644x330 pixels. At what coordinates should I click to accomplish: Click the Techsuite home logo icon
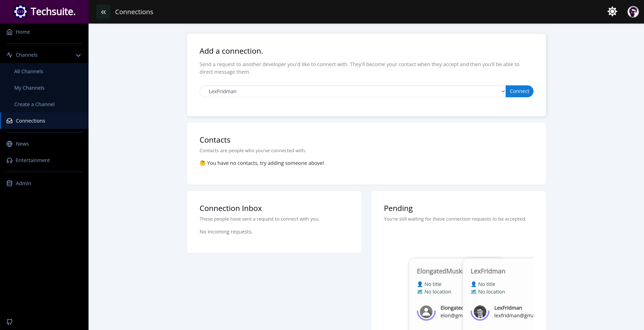[x=20, y=11]
